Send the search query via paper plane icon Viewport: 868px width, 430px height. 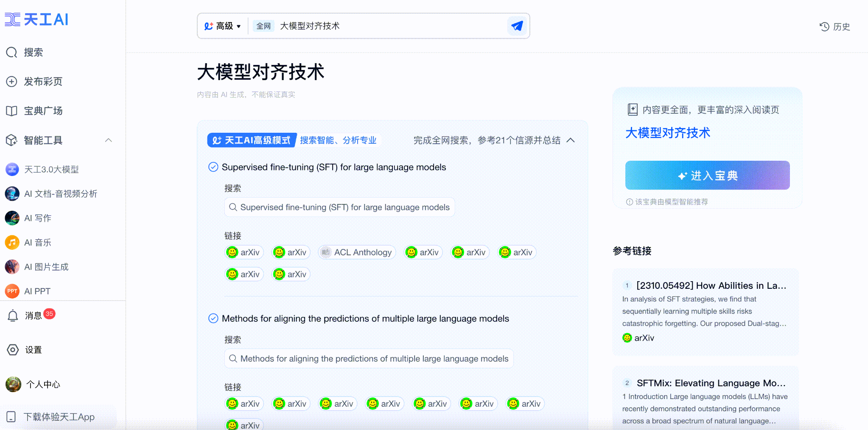coord(516,25)
